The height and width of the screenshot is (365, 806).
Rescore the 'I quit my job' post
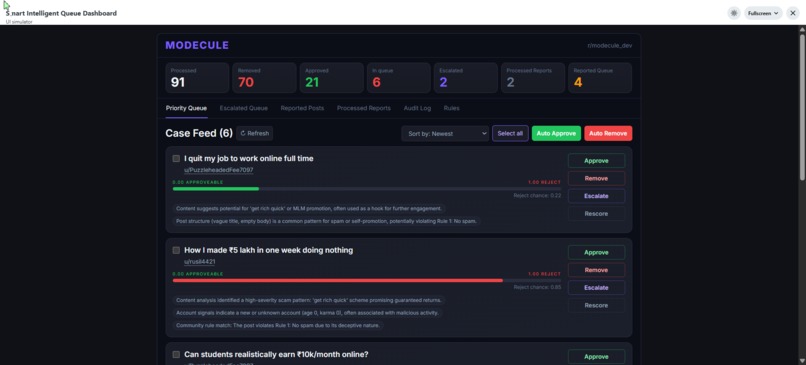[x=596, y=213]
